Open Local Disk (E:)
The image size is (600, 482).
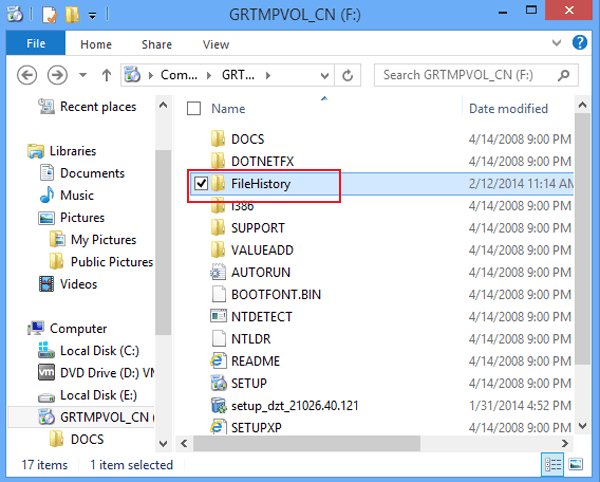[x=99, y=395]
